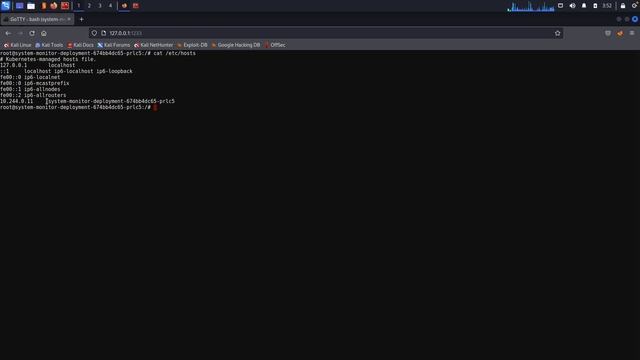Click the blue desktop icon in the panel
The image size is (640, 360).
pos(19,6)
